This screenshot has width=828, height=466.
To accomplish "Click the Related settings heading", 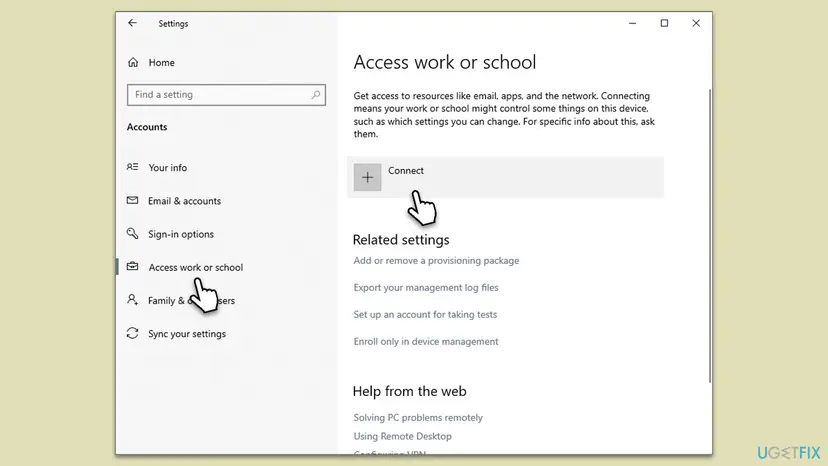I will tap(401, 240).
